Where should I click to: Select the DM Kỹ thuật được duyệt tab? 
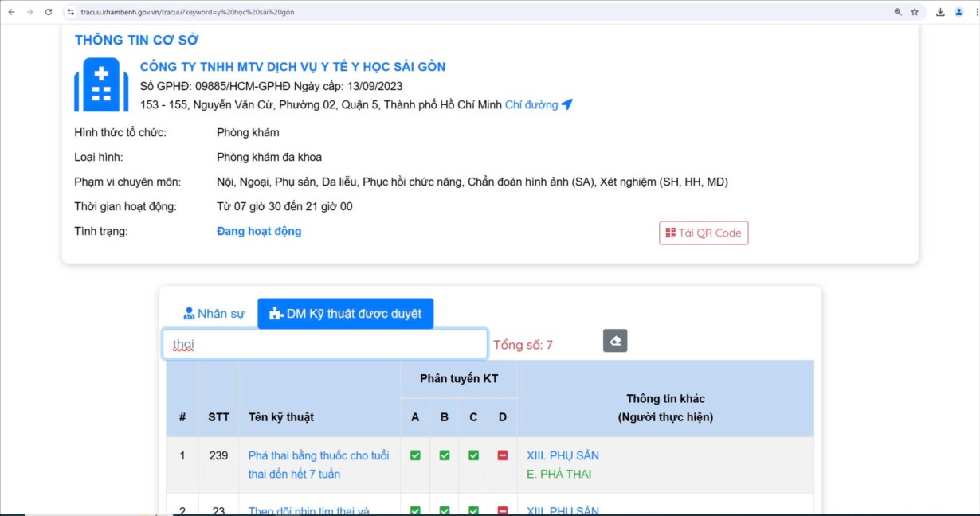[x=345, y=314]
